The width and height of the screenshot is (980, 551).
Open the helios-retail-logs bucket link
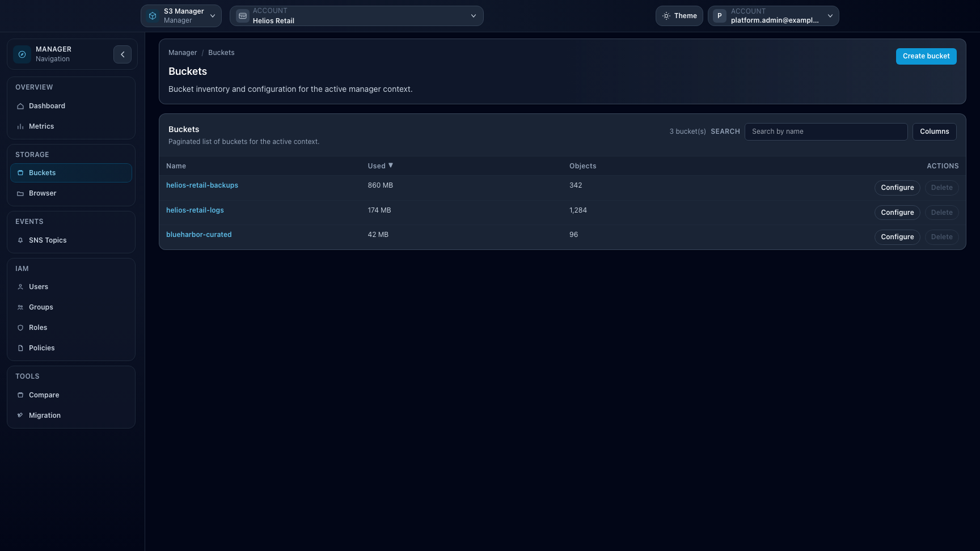point(195,210)
